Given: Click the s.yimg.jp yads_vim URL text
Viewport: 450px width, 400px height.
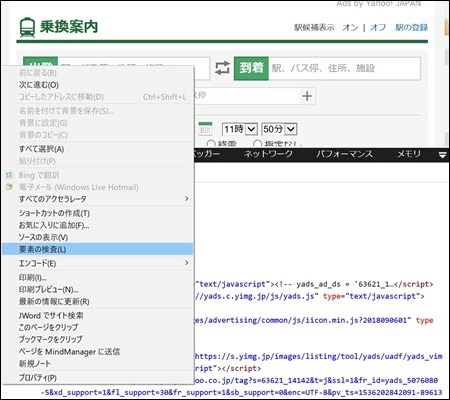Looking at the screenshot, I should tap(319, 356).
